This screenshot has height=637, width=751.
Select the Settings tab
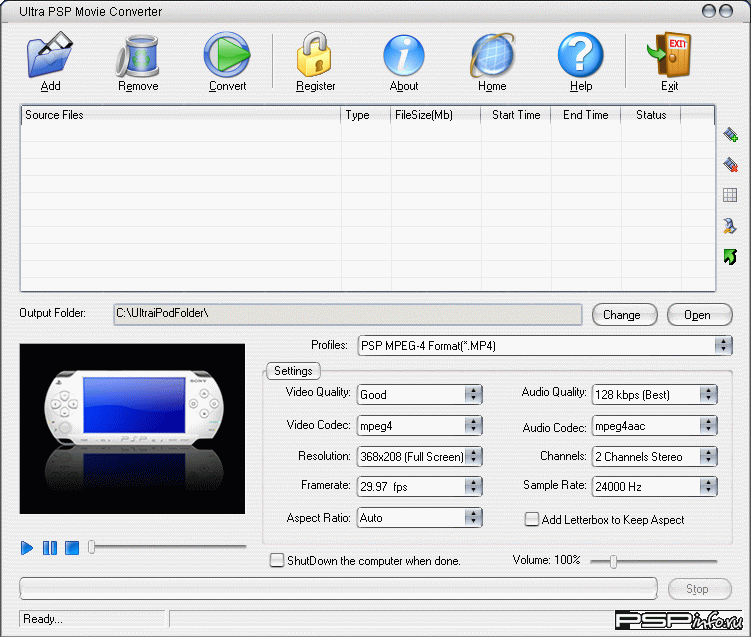pyautogui.click(x=293, y=371)
